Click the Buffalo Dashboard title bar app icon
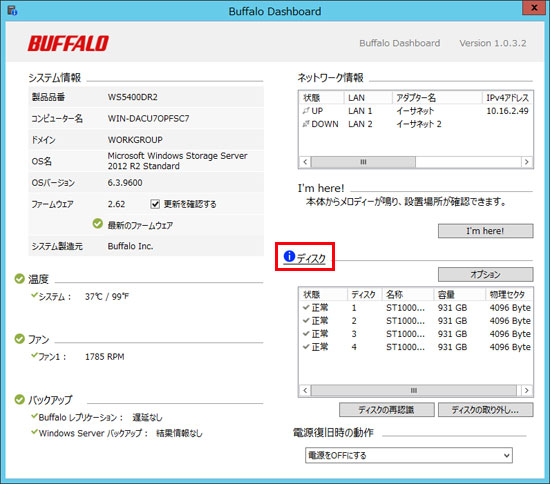Viewport: 550px width, 484px height. 12,10
